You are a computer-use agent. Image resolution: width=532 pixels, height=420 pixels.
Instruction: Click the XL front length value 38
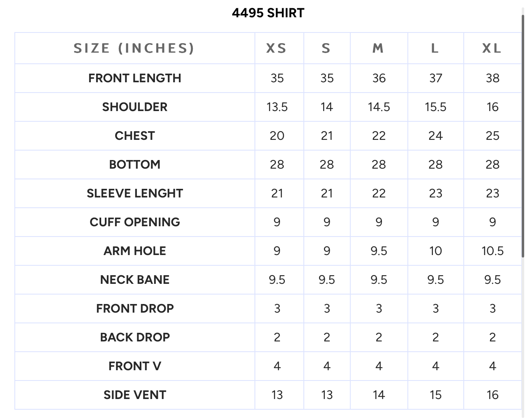(493, 78)
